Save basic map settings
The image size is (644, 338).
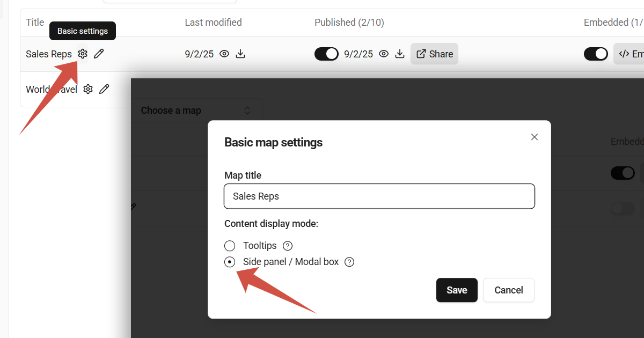click(457, 290)
